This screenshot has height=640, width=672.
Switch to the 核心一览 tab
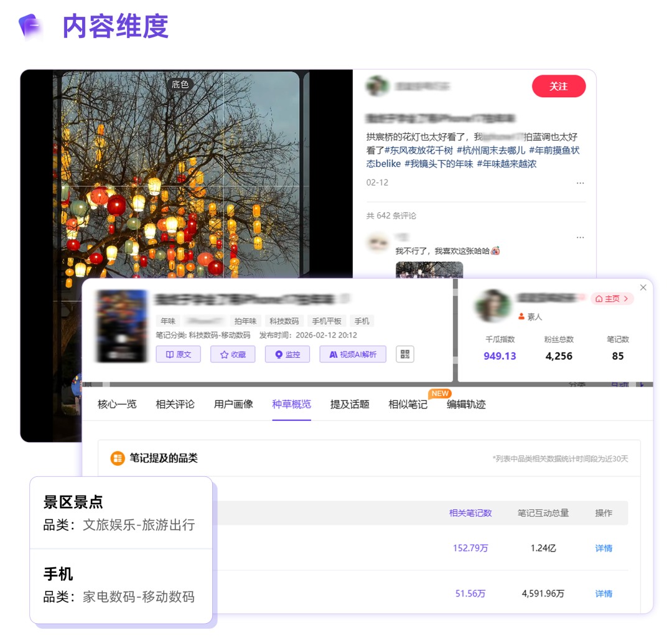(117, 405)
